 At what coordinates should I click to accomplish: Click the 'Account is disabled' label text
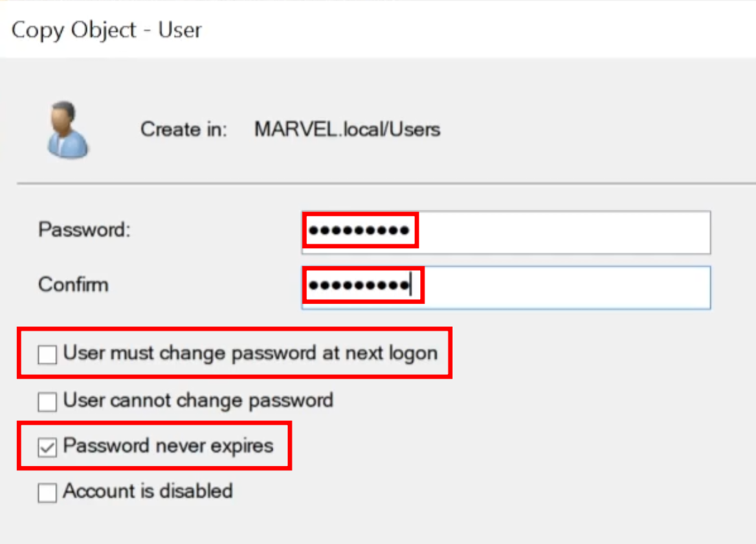point(148,491)
